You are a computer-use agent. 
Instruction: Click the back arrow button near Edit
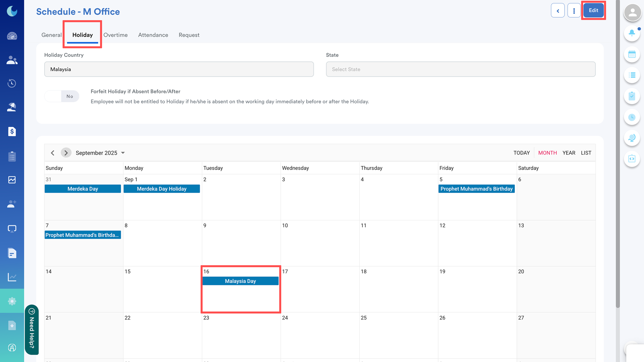557,11
